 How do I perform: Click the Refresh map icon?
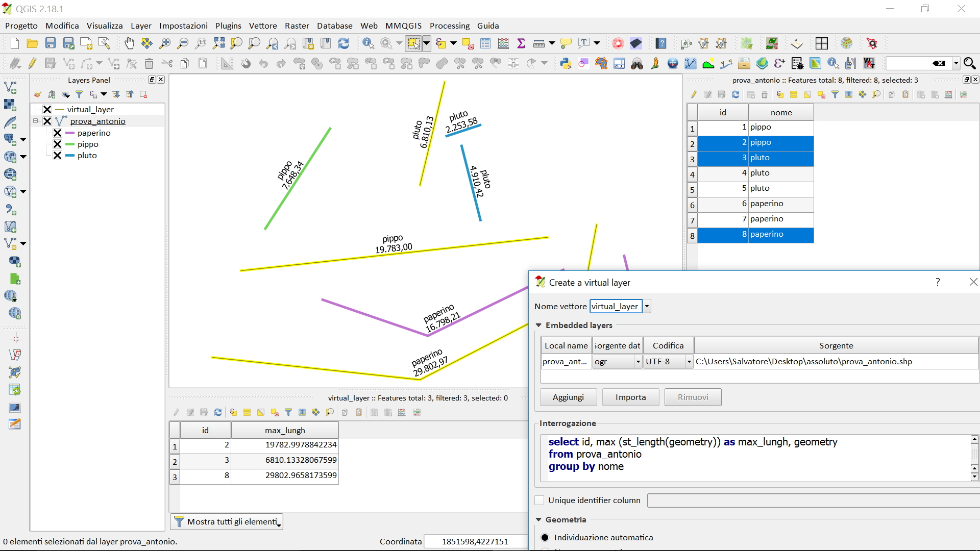coord(344,43)
